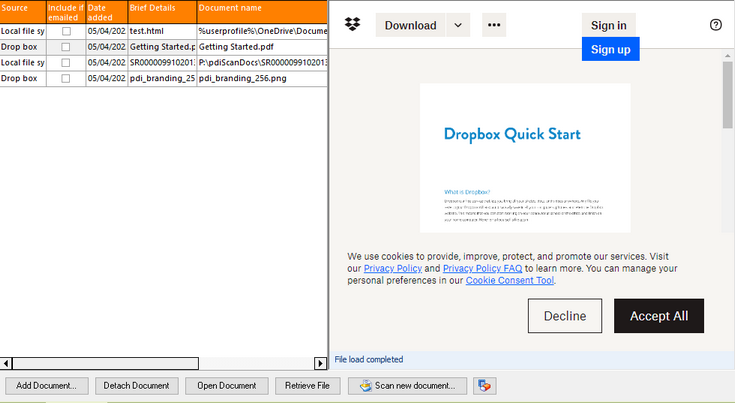Image resolution: width=735 pixels, height=403 pixels.
Task: Select the P:\pdiScanDocs document name cell
Action: pos(262,63)
